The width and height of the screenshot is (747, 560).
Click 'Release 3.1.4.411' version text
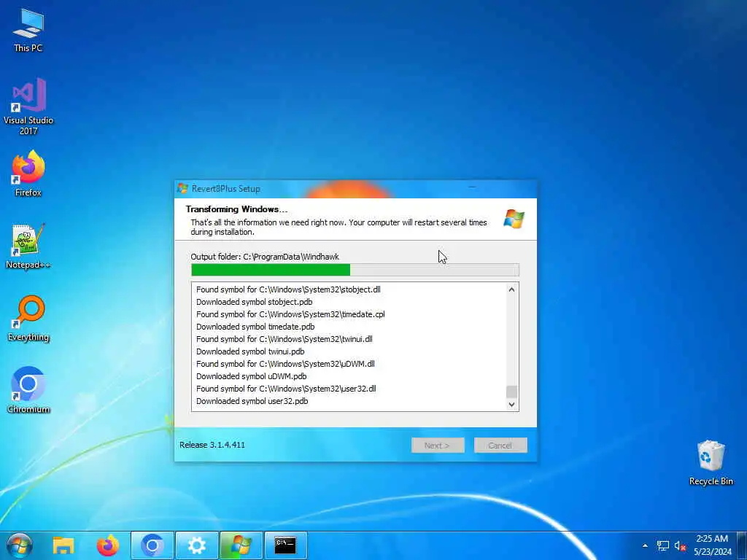212,445
